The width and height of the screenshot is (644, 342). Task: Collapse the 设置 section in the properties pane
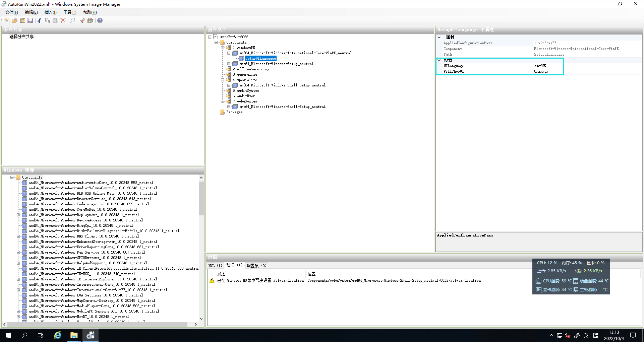pos(439,60)
